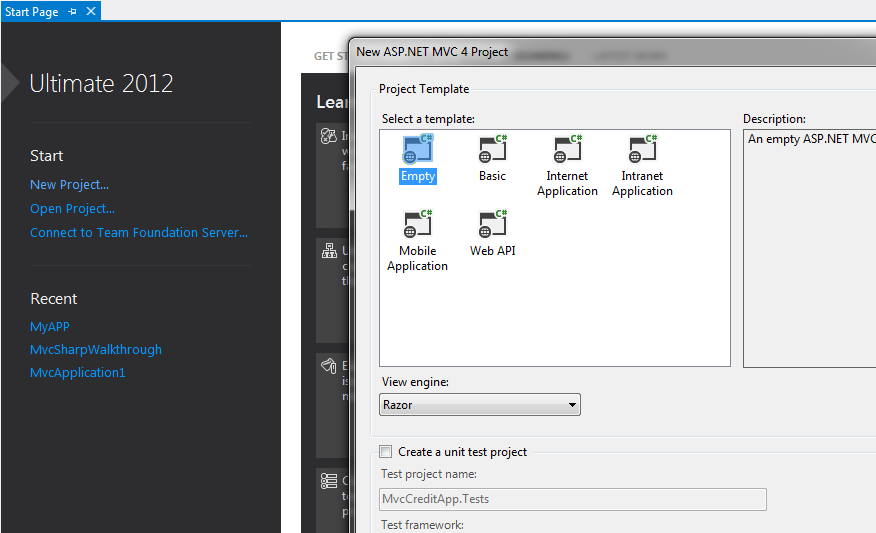Click the hierarchy diagram icon on Start Page

tap(329, 251)
